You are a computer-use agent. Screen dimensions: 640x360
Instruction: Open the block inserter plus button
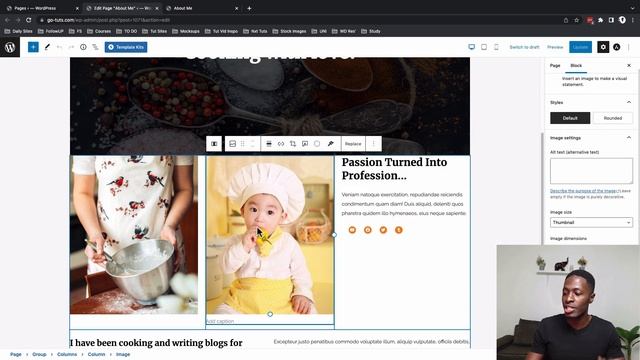[33, 47]
